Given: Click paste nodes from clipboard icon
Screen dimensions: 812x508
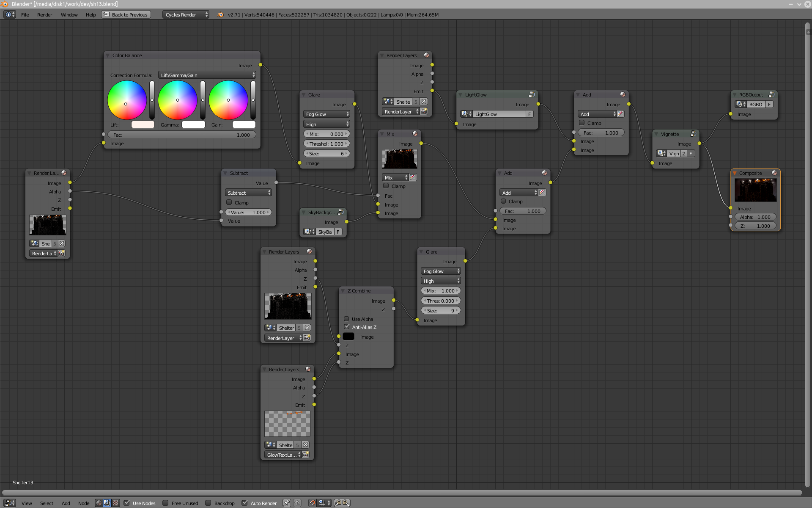Looking at the screenshot, I should click(x=346, y=503).
